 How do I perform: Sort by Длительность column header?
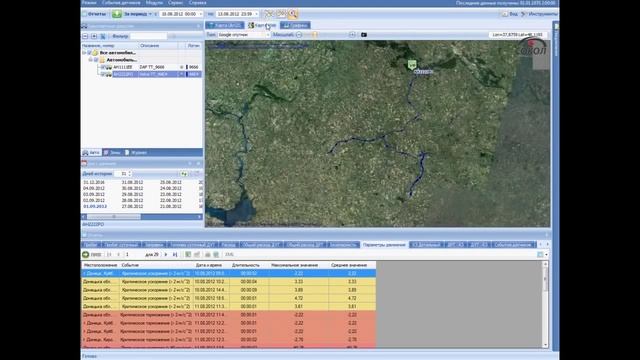click(246, 265)
